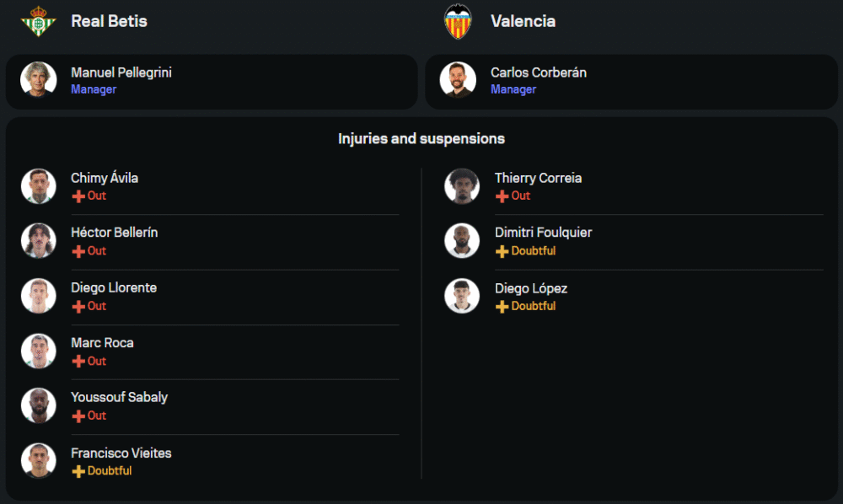Click Chimy Ávila's player avatar
Screen dimensions: 843x504
click(x=39, y=186)
